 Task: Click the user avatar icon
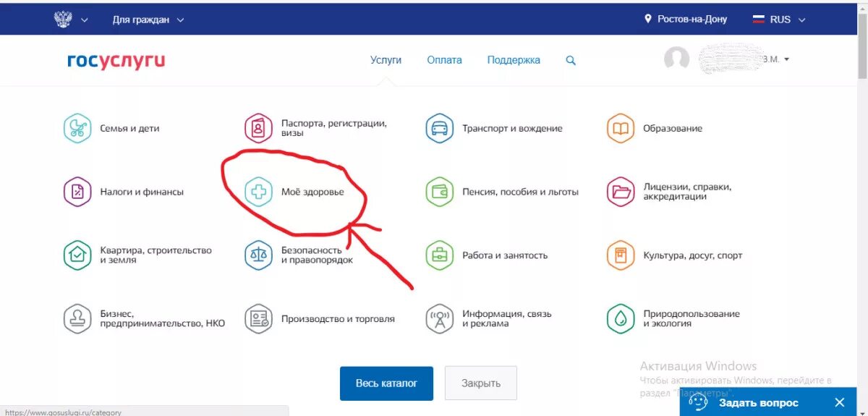tap(676, 59)
